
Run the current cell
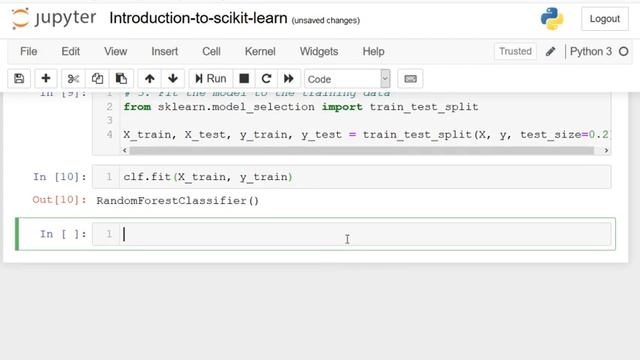(211, 79)
